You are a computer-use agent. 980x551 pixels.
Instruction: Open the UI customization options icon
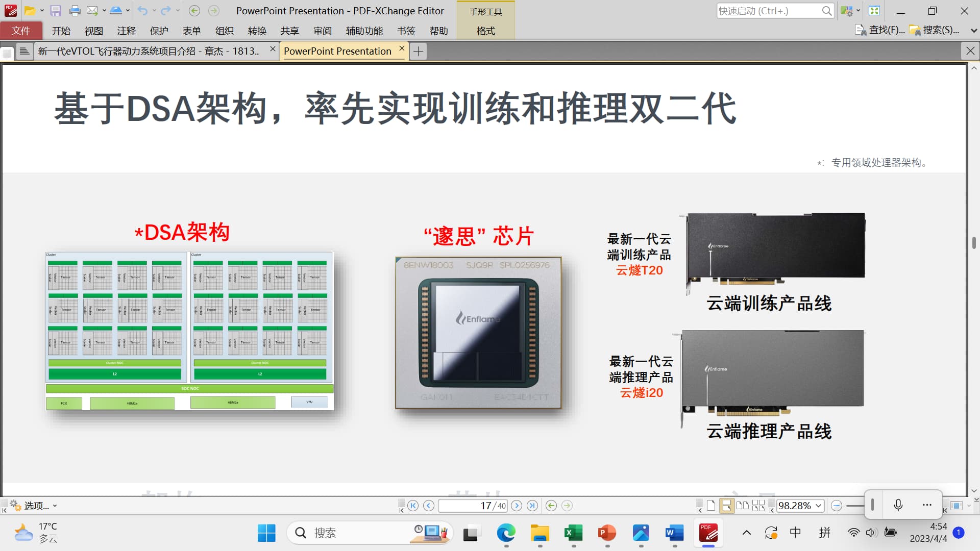pos(846,11)
